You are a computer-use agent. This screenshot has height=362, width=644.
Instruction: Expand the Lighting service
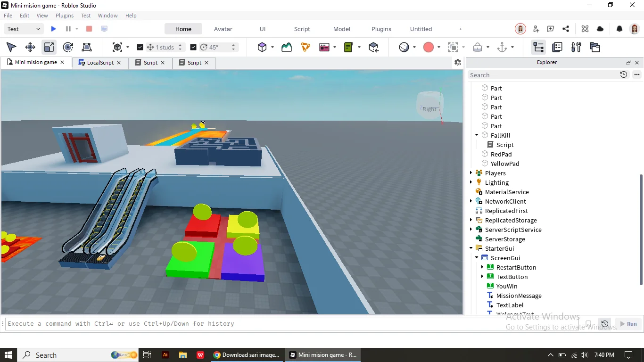tap(471, 182)
